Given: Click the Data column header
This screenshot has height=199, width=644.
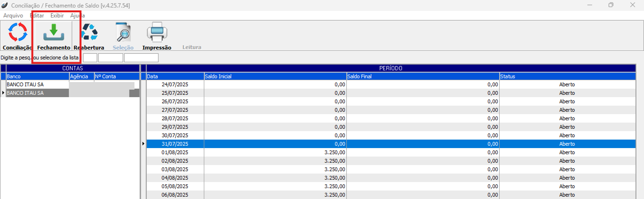Looking at the screenshot, I should click(x=175, y=76).
